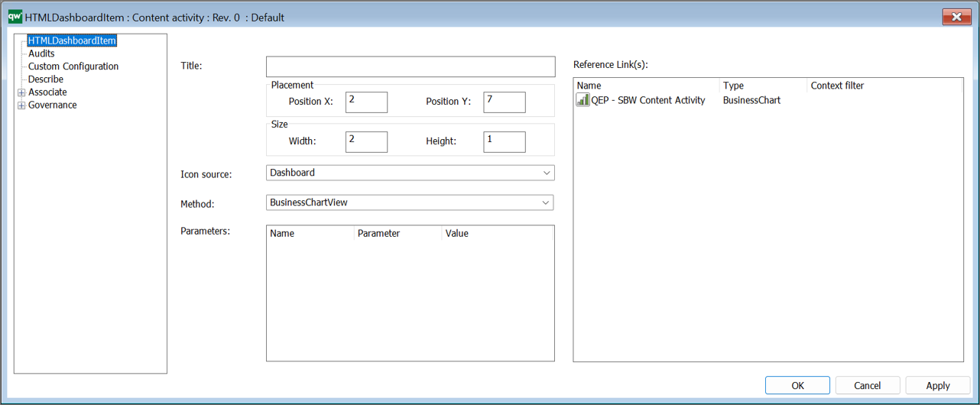
Task: Sort Reference Links by Type column
Action: coord(763,86)
